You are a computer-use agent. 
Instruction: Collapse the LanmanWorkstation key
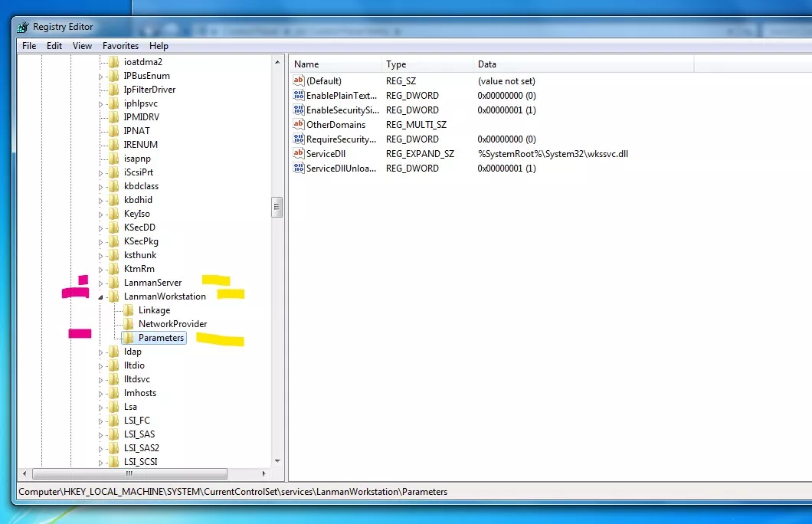(100, 297)
